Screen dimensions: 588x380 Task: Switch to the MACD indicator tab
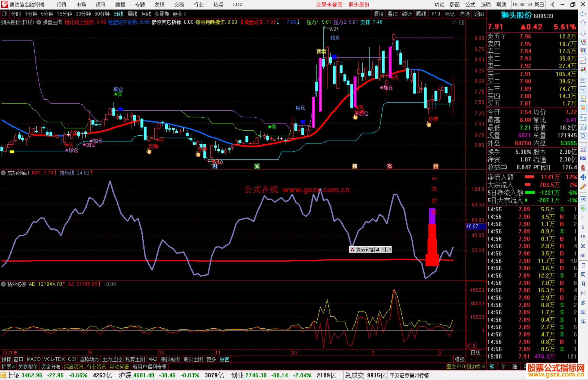[34, 359]
